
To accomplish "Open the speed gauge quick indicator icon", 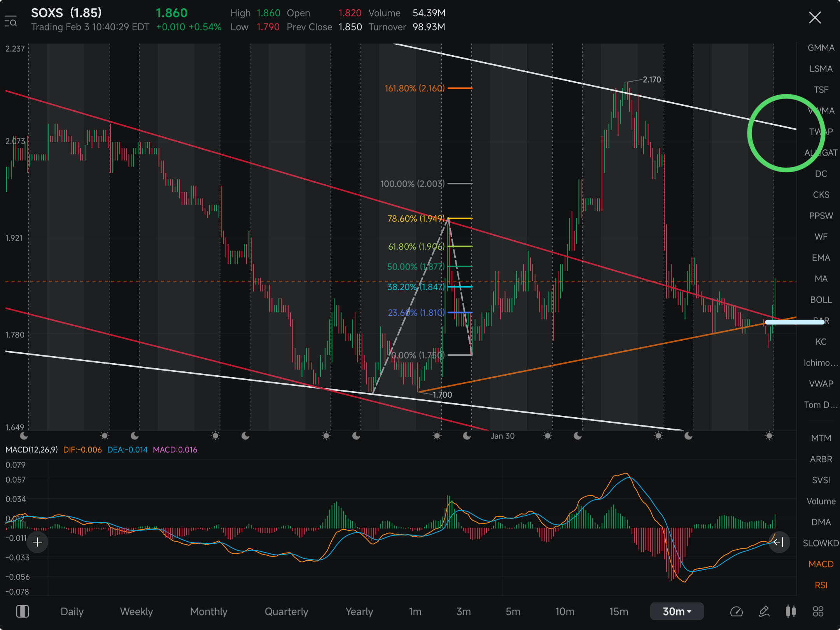I will coord(736,611).
